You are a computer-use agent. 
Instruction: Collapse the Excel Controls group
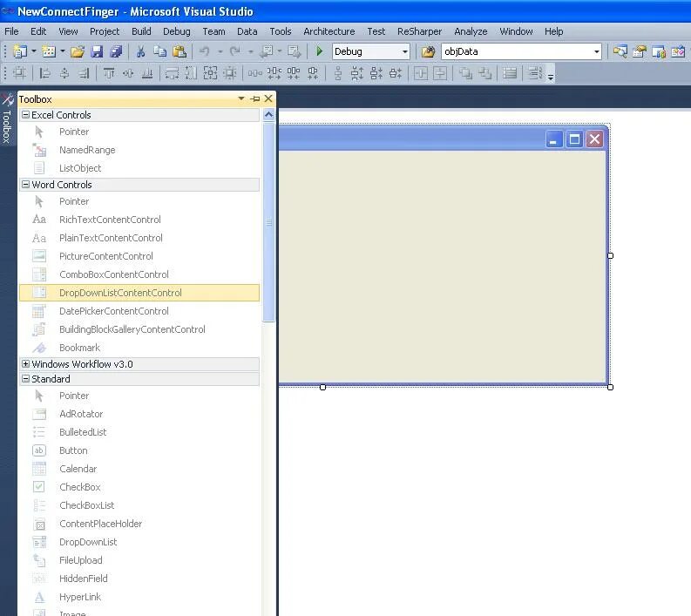[x=25, y=114]
